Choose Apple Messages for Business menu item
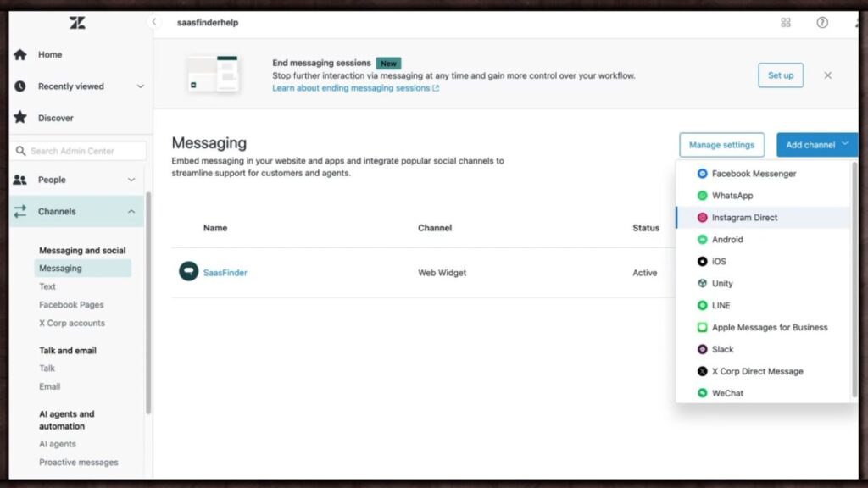This screenshot has width=868, height=488. point(763,327)
